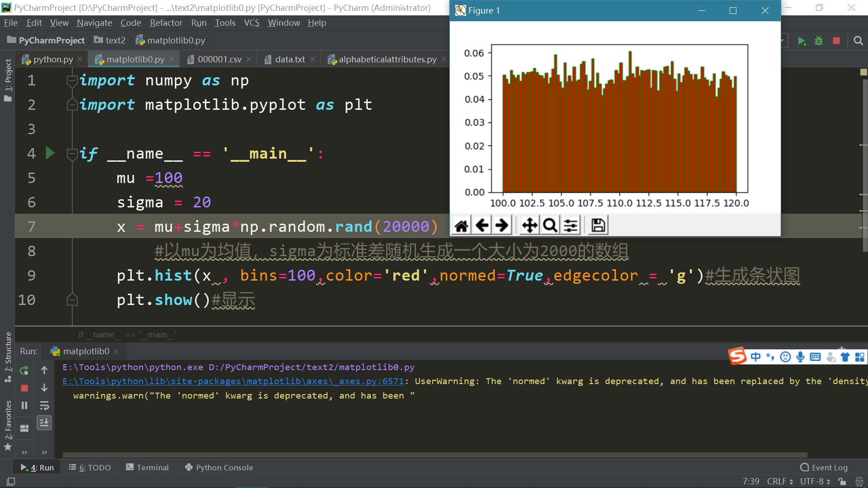This screenshot has height=488, width=868.
Task: Toggle soft-wrap in Run console
Action: click(x=44, y=405)
